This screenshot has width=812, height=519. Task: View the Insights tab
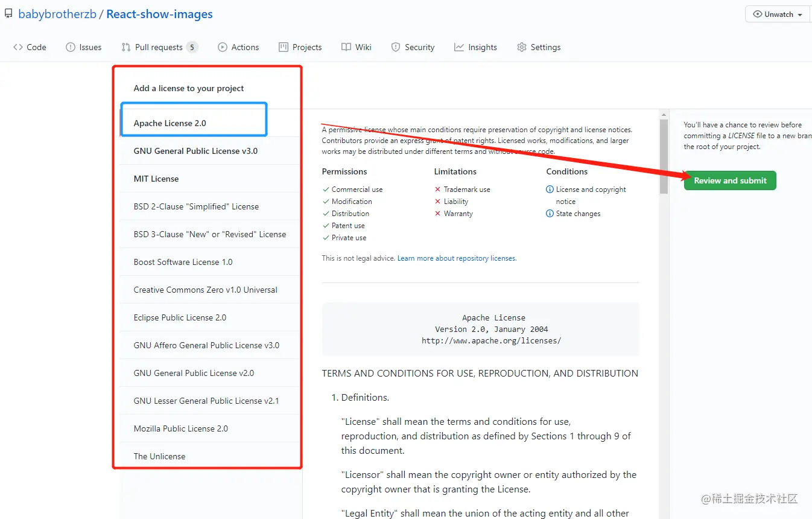coord(476,47)
